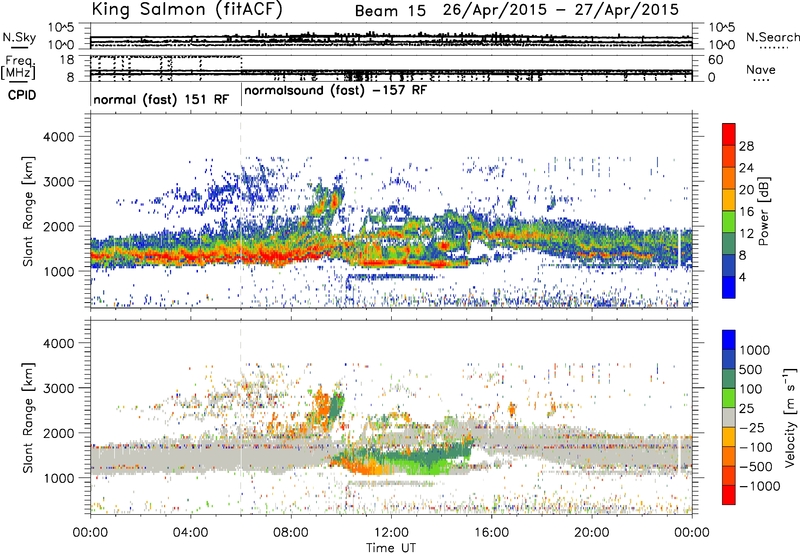Click the CPID boundary marker at 06:00
This screenshot has width=800, height=554.
(241, 96)
